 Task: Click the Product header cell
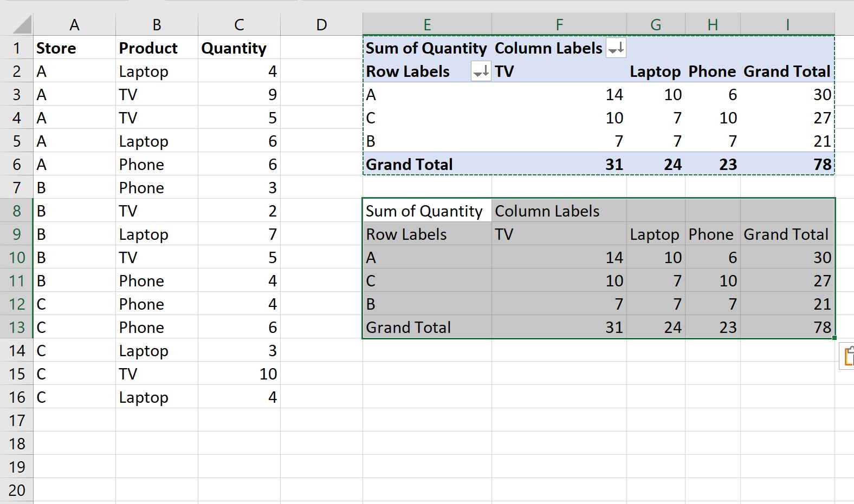[x=157, y=48]
